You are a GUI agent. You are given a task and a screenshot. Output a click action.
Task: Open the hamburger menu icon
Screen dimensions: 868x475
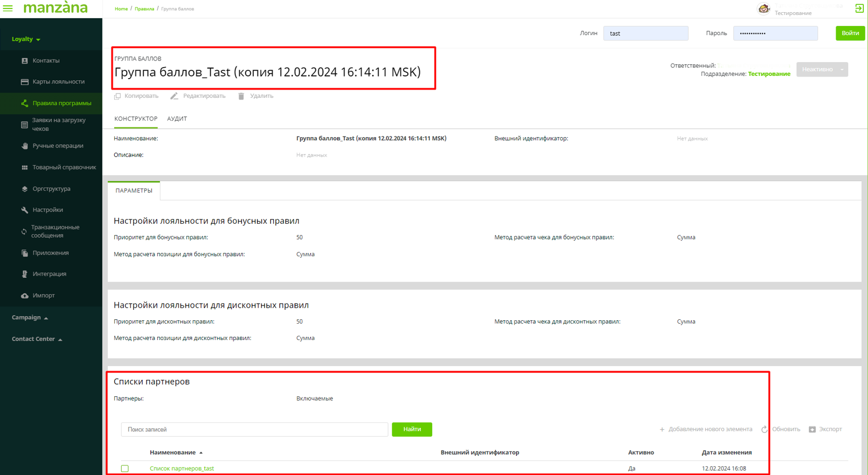(8, 8)
